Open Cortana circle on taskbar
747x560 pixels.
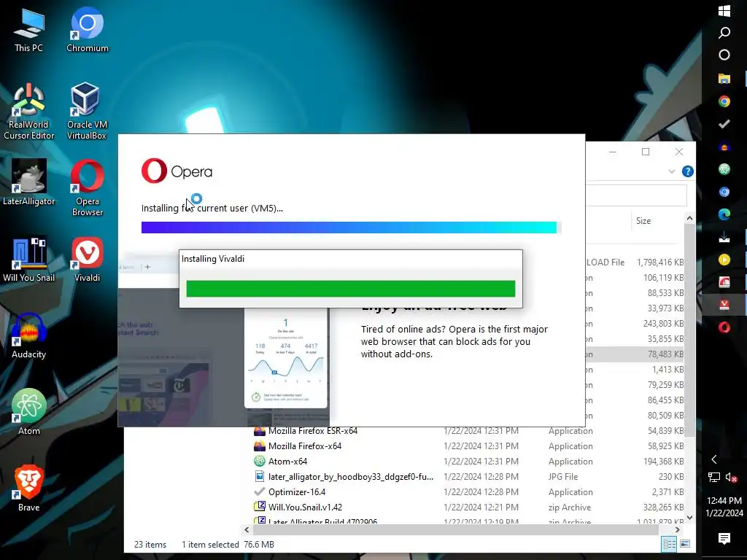coord(724,55)
